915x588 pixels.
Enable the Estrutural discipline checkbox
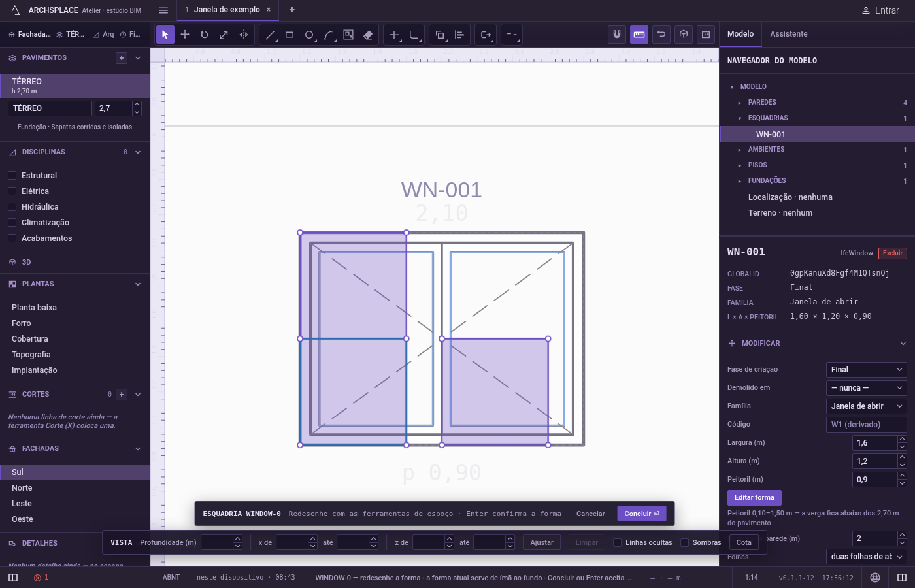pyautogui.click(x=12, y=176)
